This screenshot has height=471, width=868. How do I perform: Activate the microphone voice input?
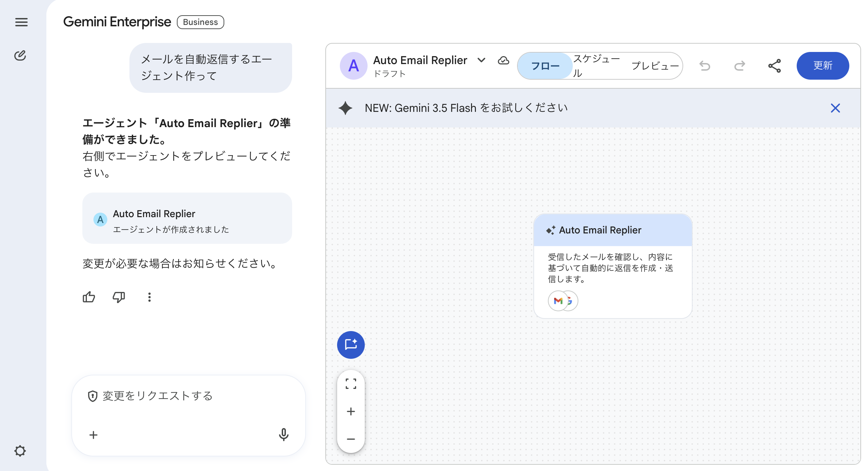click(283, 435)
